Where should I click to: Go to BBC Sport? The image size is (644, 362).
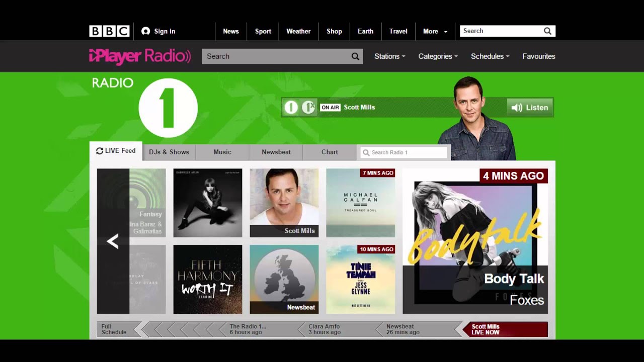[x=263, y=31]
